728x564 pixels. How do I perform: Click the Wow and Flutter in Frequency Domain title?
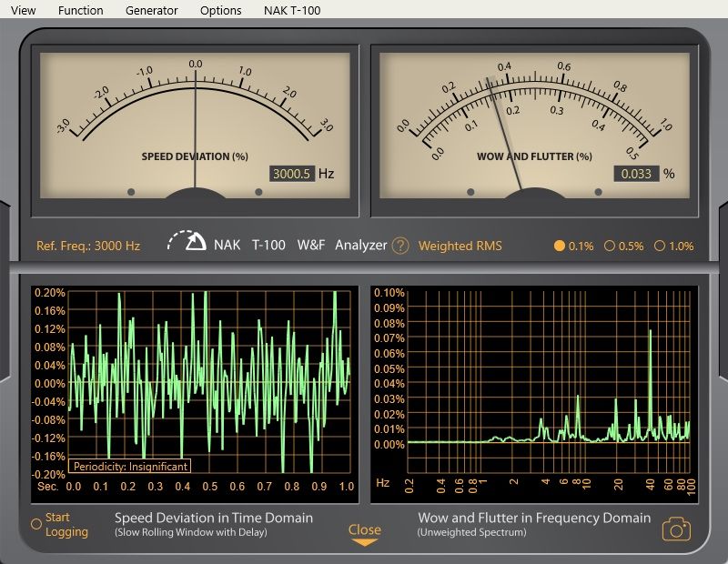click(534, 518)
